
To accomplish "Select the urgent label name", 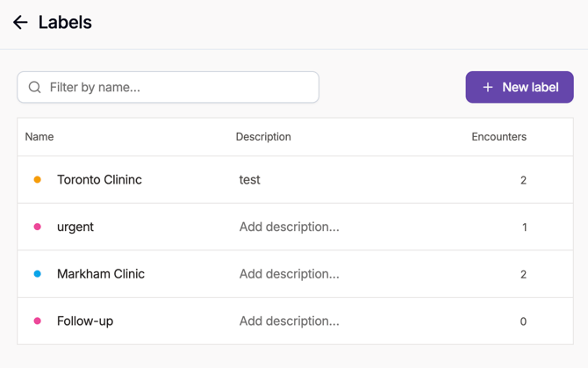I will tap(75, 227).
